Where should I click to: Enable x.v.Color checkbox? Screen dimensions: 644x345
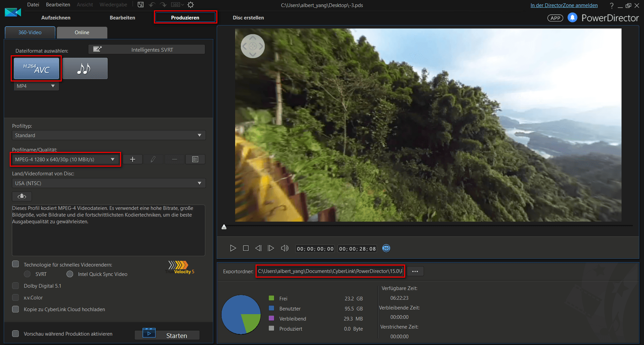point(15,297)
